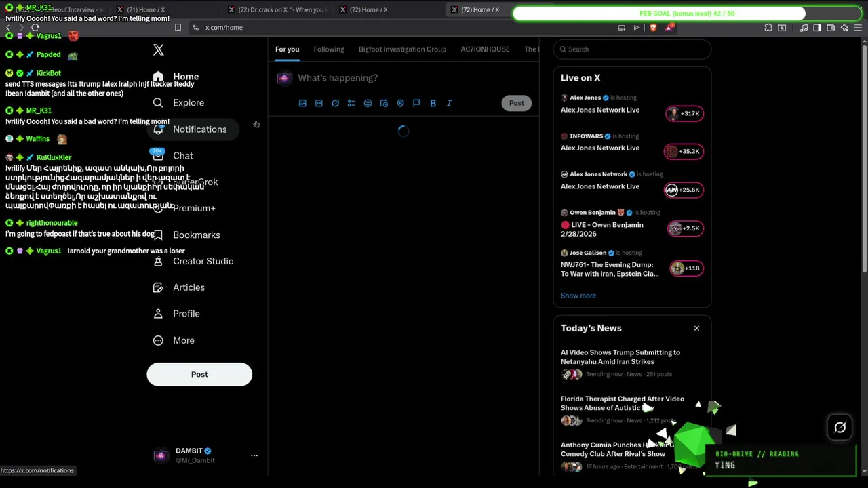Click the X logo in the sidebar
Viewport: 868px width, 488px height.
click(158, 50)
